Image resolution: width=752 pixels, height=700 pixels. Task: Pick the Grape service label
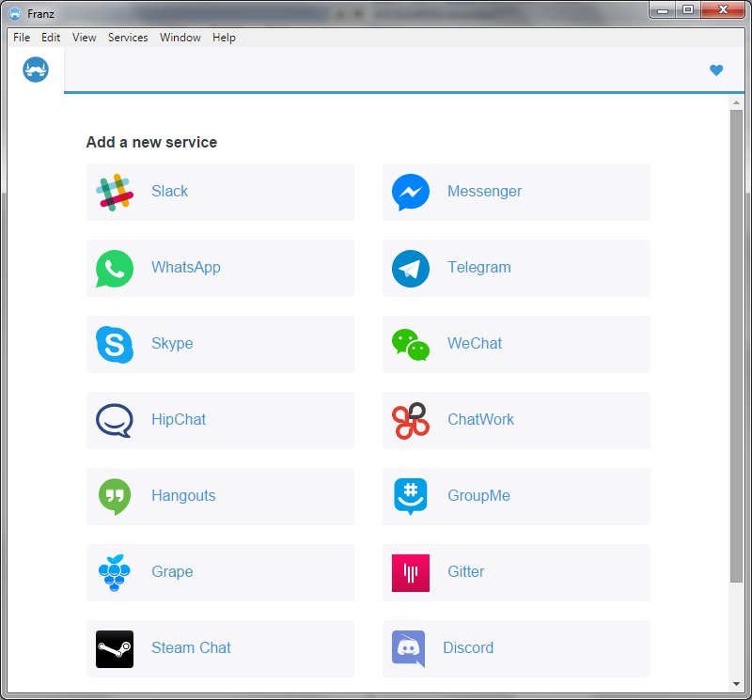coord(172,572)
